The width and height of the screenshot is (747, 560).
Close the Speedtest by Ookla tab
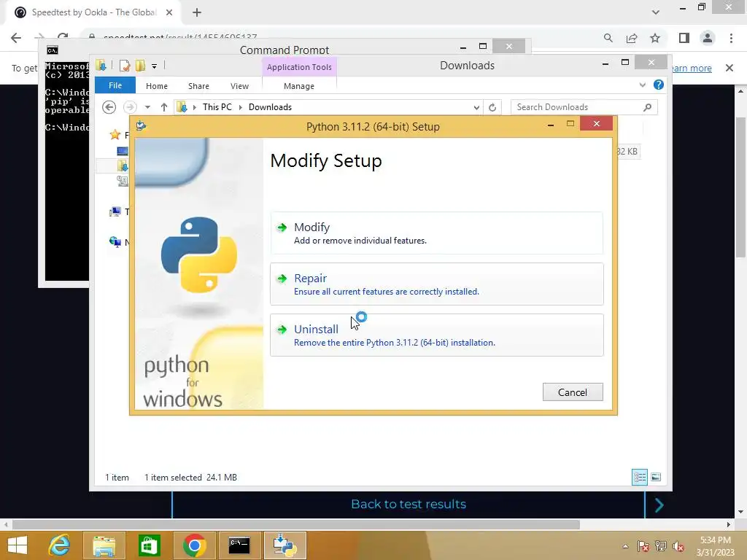(x=169, y=12)
